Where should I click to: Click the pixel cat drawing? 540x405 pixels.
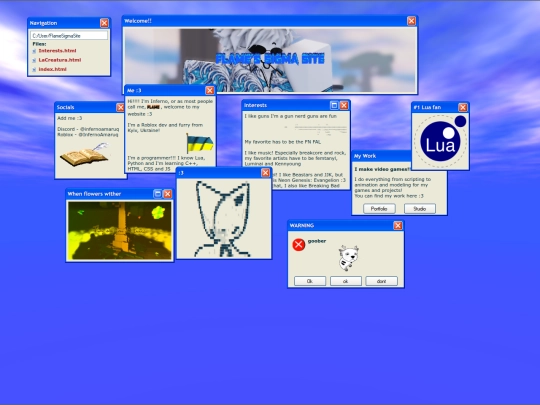[223, 219]
